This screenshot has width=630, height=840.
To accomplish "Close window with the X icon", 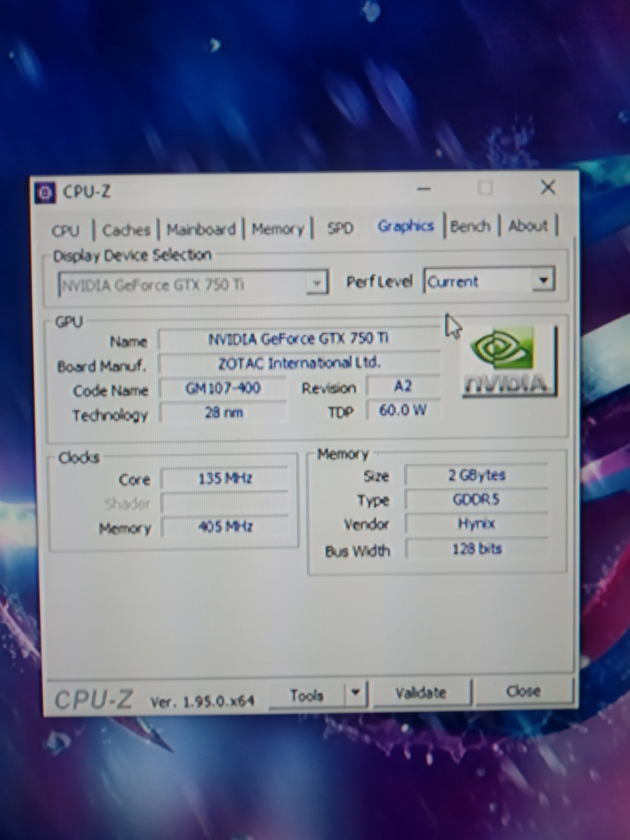I will tap(548, 187).
